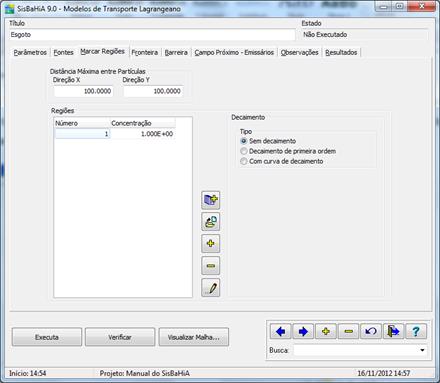
Task: Expand the Busca dropdown list
Action: (x=422, y=350)
